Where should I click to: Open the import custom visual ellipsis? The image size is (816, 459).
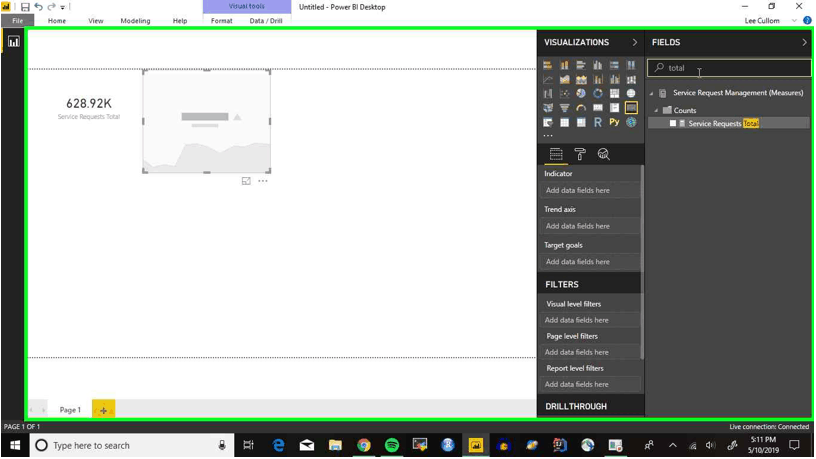click(x=547, y=136)
